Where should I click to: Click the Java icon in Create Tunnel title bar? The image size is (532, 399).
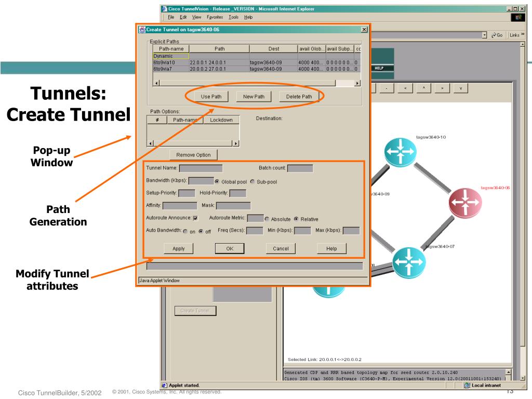[x=142, y=30]
